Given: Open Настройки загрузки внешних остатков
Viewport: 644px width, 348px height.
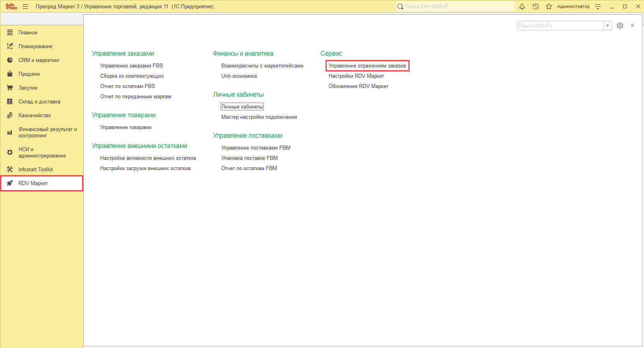Looking at the screenshot, I should (145, 168).
